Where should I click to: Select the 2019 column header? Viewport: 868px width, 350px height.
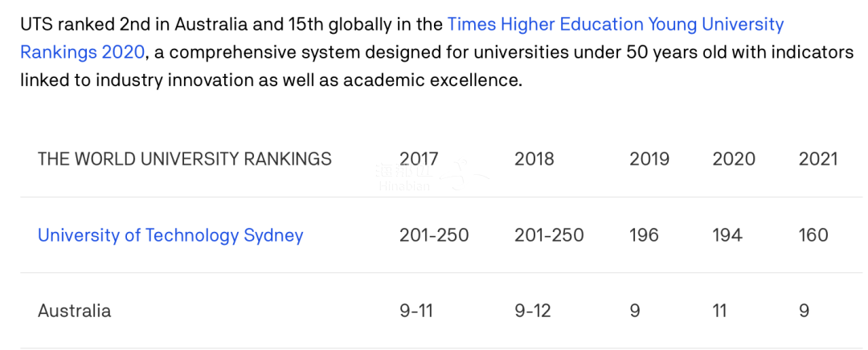(649, 159)
